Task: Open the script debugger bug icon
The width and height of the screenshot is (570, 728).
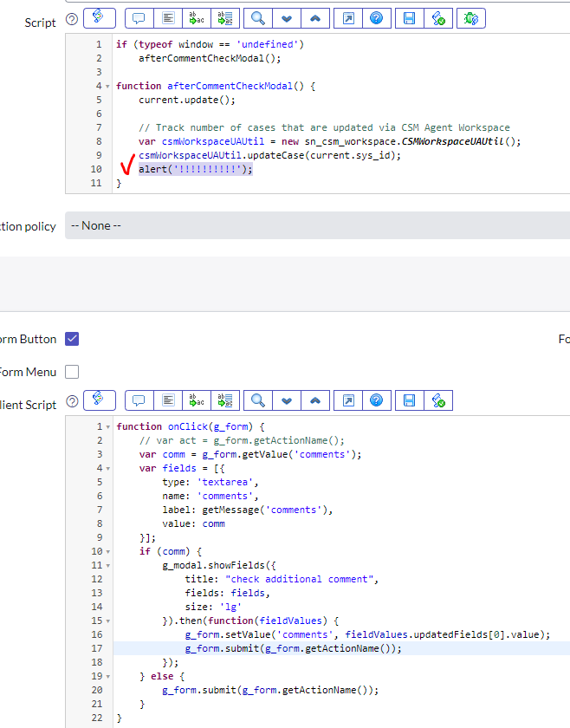Action: point(471,18)
